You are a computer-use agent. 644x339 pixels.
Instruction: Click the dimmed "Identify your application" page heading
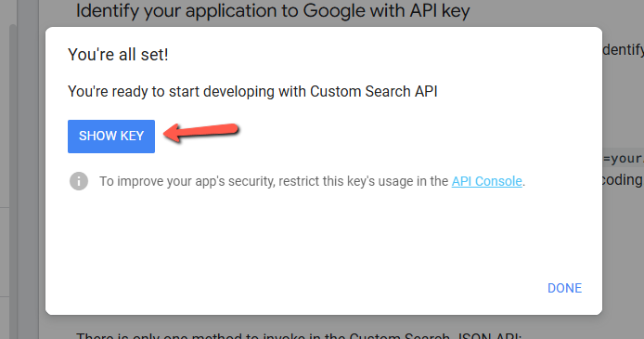tap(273, 11)
